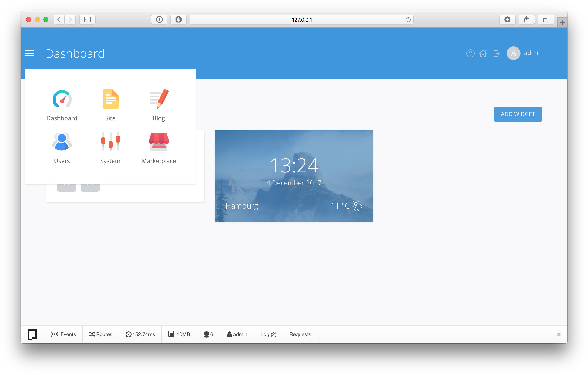Go back in Safari
Screen dimensions: 588x375
tap(59, 19)
